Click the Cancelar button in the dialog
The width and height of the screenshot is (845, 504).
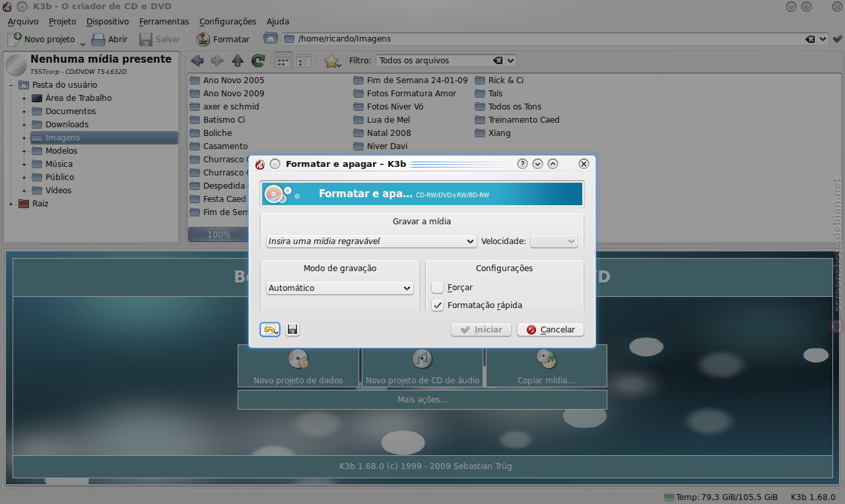[551, 330]
